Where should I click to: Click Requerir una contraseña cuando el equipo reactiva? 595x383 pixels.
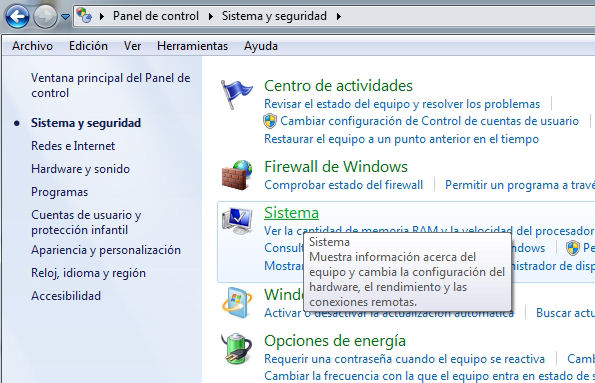[x=404, y=359]
